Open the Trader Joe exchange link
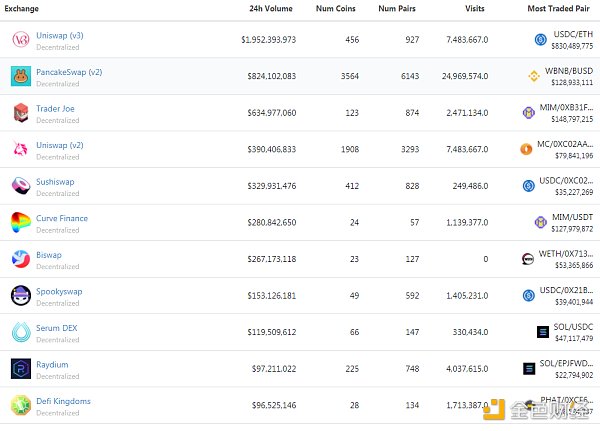 55,109
